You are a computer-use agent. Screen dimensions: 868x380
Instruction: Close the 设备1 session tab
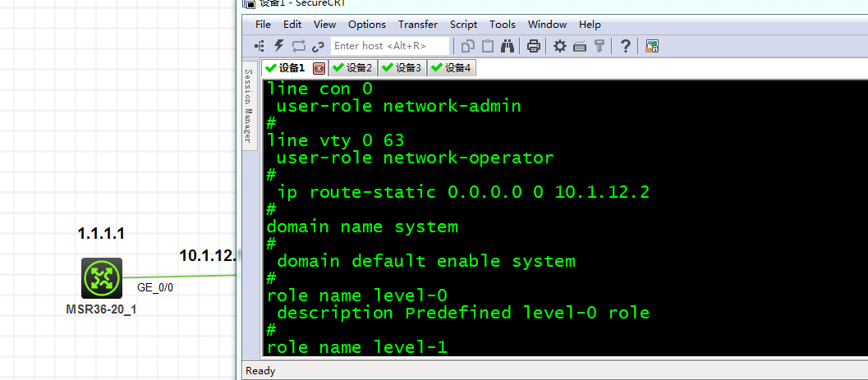point(319,69)
